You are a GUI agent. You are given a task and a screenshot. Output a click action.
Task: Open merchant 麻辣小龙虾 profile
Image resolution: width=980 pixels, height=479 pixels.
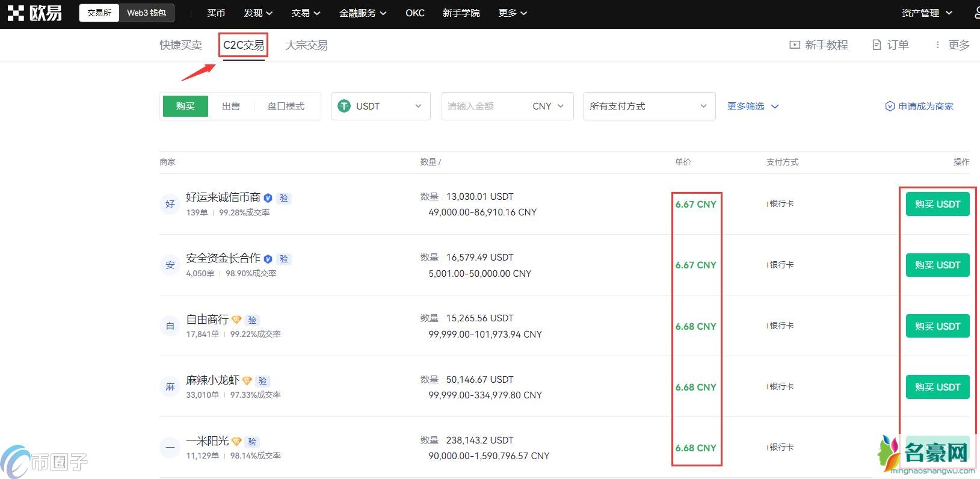[x=212, y=380]
